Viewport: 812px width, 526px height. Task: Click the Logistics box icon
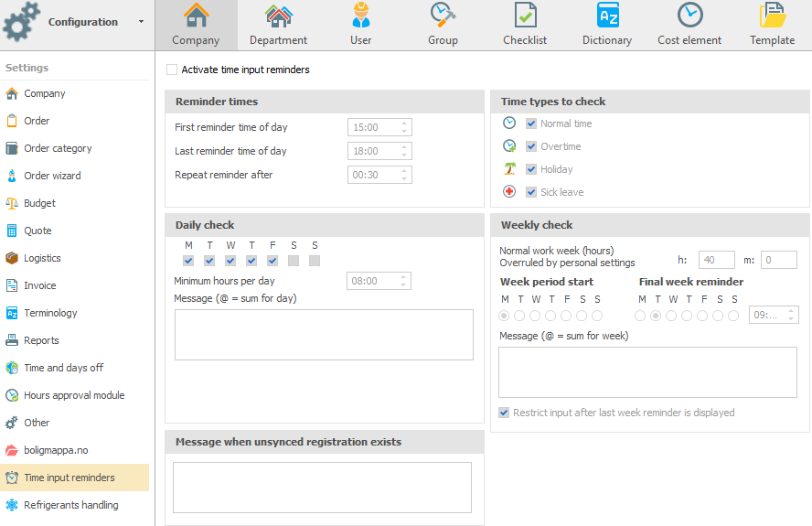pyautogui.click(x=12, y=258)
